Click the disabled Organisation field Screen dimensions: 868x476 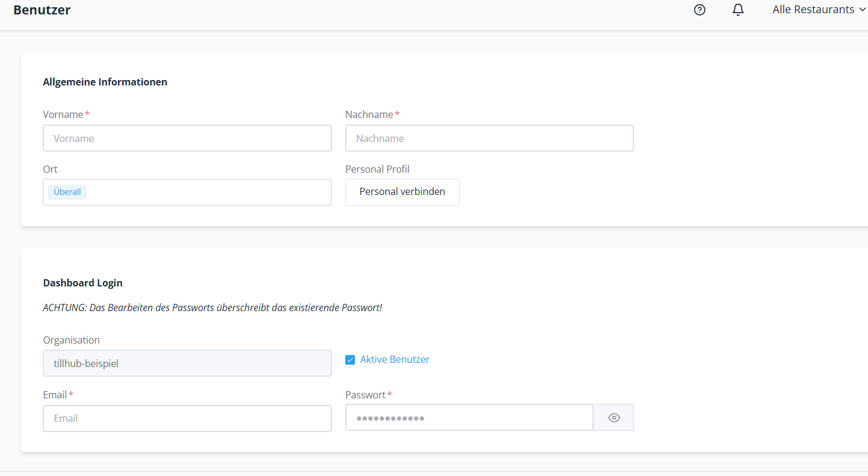click(x=187, y=363)
